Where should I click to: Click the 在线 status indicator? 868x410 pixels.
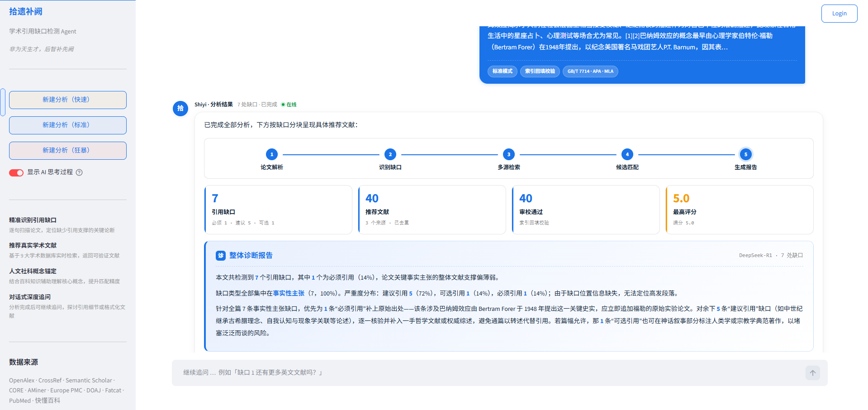click(289, 105)
